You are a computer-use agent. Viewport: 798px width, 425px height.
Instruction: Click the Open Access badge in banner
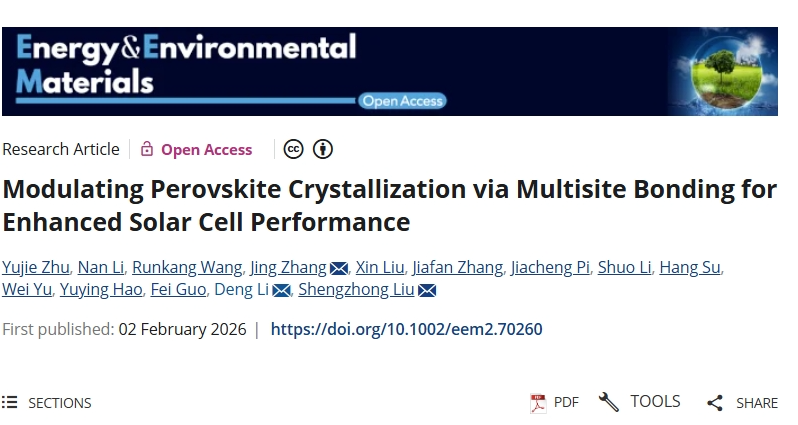(x=402, y=100)
